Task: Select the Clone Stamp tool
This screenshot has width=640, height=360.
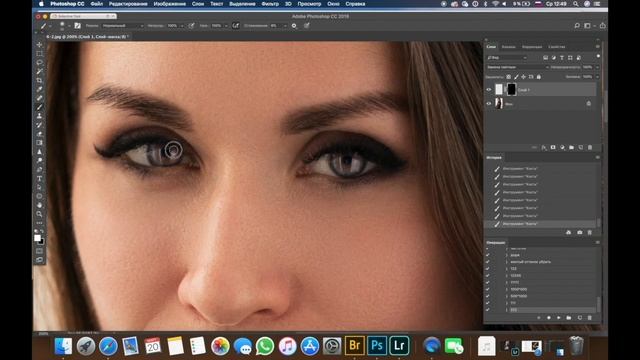Action: click(x=39, y=116)
